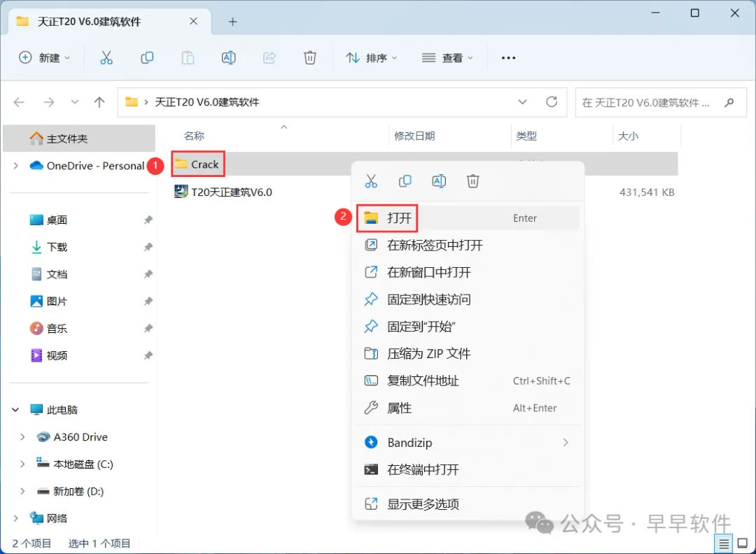Click the address bar path 天正T20 V6.0建筑软件
Viewport: 756px width, 554px height.
pyautogui.click(x=206, y=102)
